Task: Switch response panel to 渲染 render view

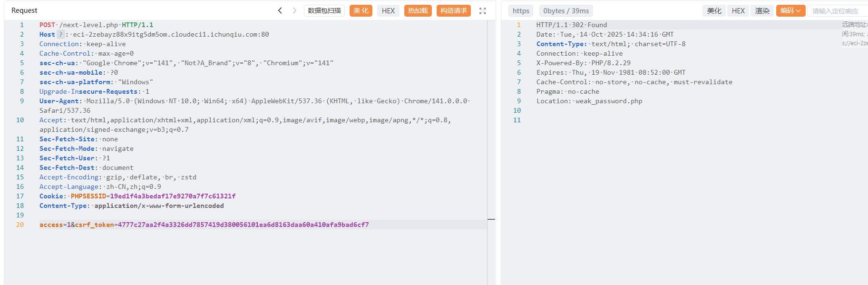Action: coord(762,11)
